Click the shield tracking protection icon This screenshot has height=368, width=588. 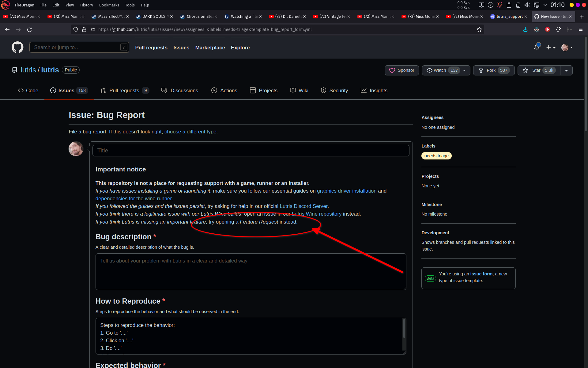[76, 29]
